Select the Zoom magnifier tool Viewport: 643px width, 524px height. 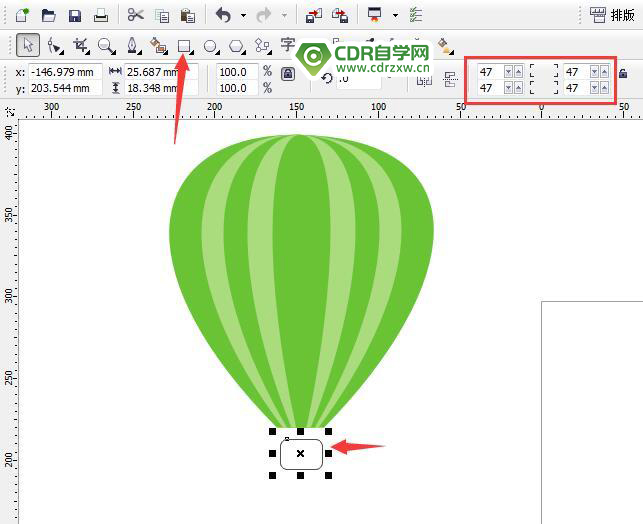(x=106, y=46)
